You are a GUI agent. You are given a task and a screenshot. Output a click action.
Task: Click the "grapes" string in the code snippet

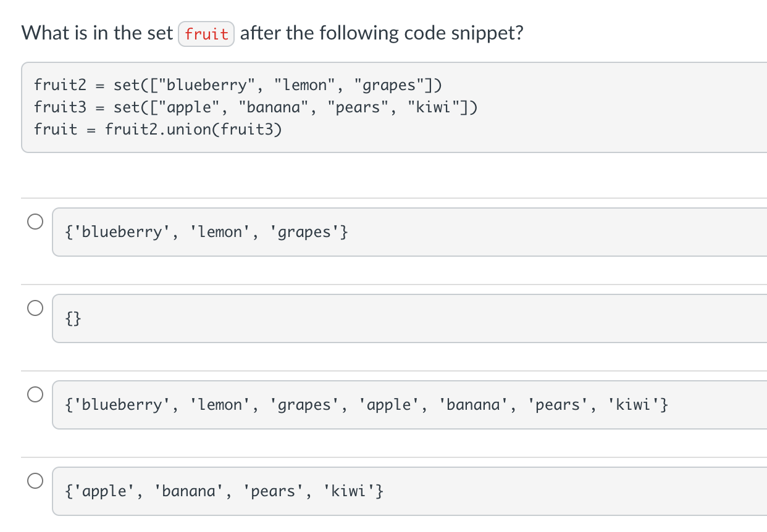coord(390,84)
